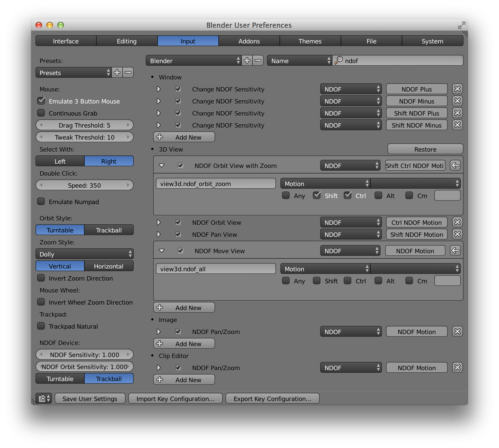Click the search magnifier icon
Screen dimensions: 499x448
click(x=338, y=60)
